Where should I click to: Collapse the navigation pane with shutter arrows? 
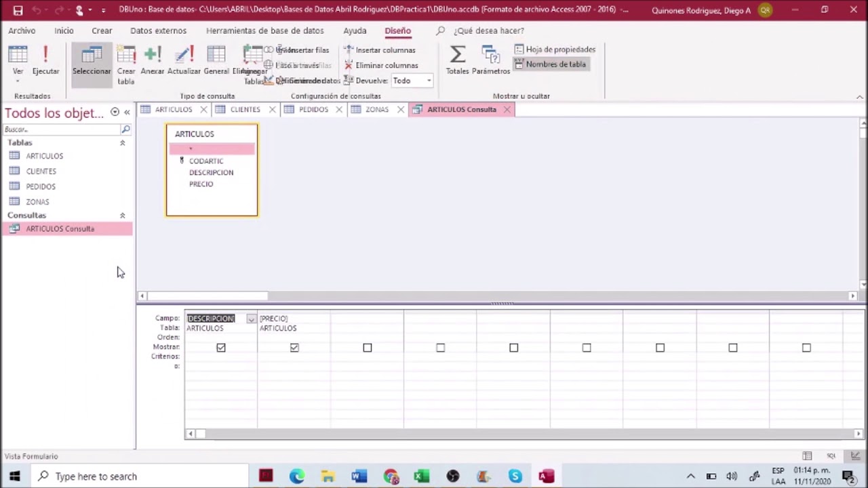pyautogui.click(x=127, y=113)
